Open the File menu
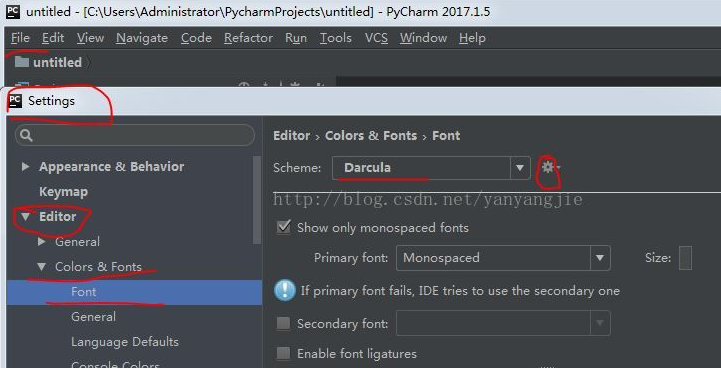 (20, 38)
